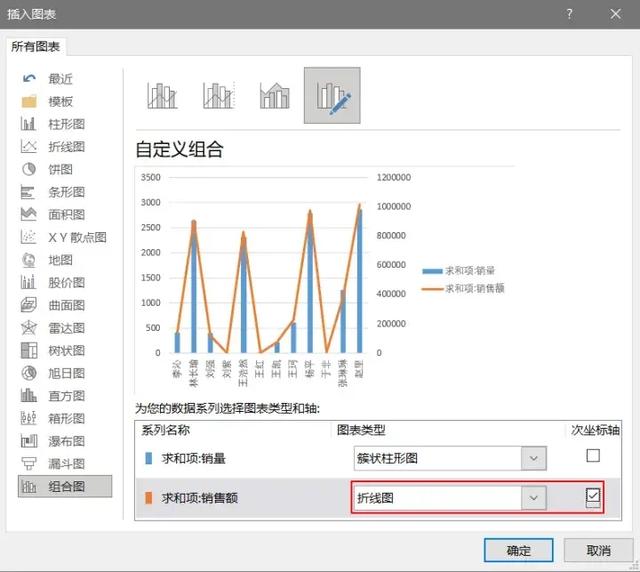The width and height of the screenshot is (640, 572).
Task: Select the 折线图 category label
Action: (67, 146)
